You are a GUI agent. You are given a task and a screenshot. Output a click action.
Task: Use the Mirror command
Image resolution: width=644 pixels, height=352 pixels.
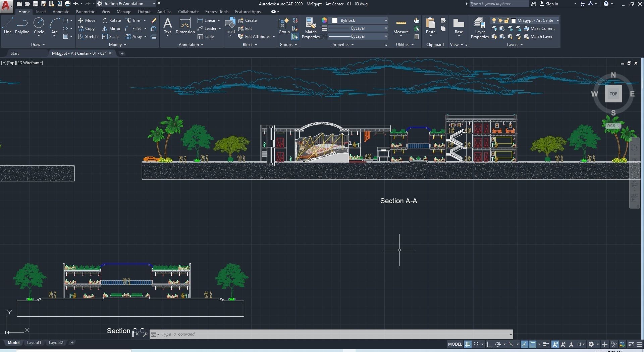(111, 29)
